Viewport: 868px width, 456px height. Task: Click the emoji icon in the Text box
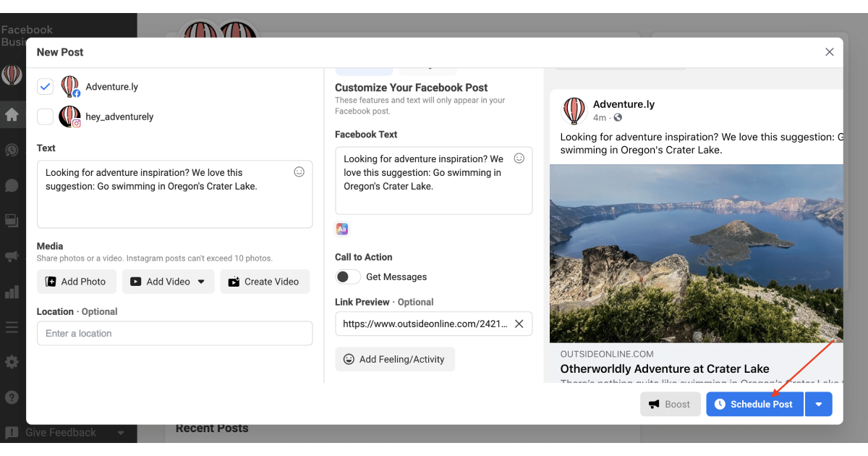pyautogui.click(x=299, y=172)
